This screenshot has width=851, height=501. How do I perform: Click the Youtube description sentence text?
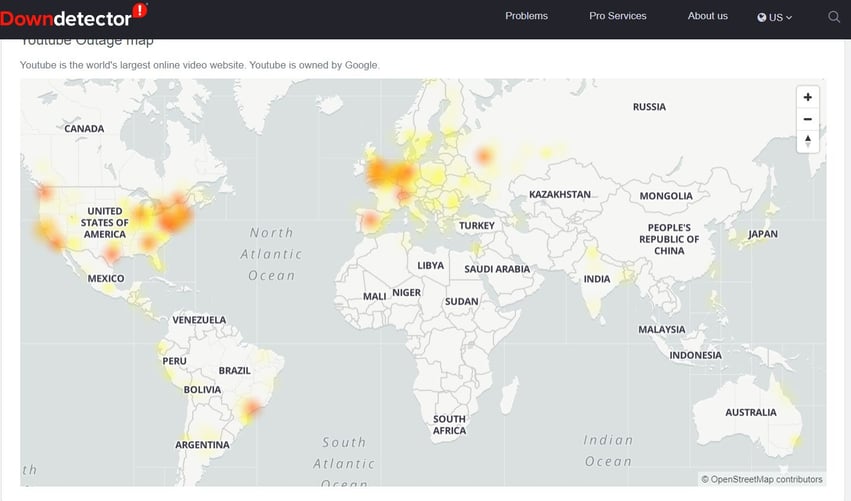click(200, 65)
